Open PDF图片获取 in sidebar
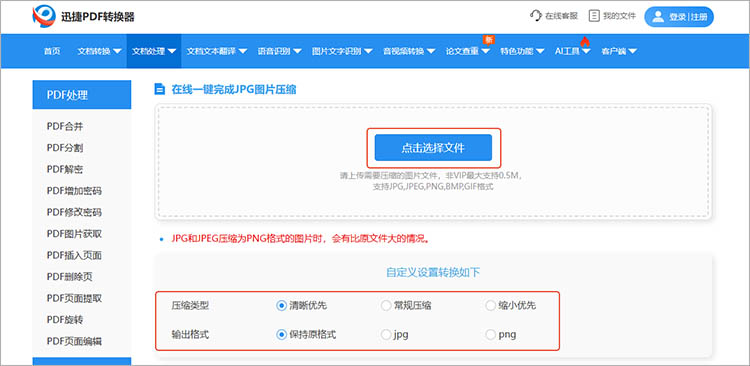Screen dimensions: 750x366 click(x=74, y=234)
